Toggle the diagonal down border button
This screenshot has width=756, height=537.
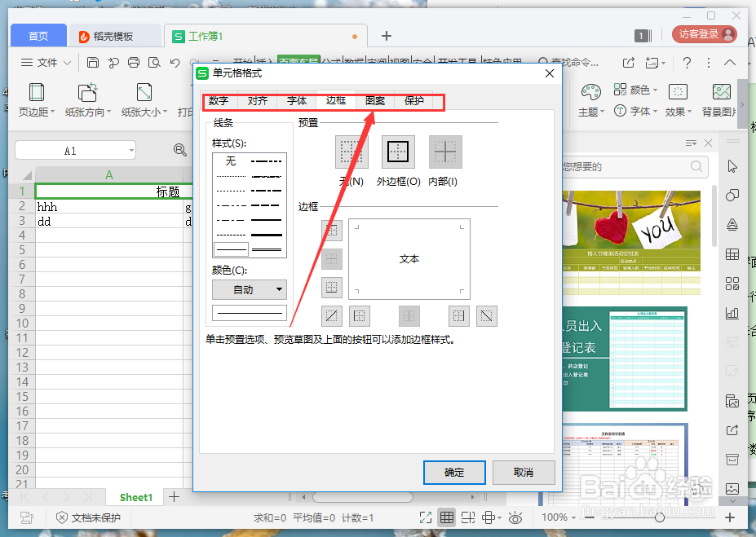click(x=487, y=316)
